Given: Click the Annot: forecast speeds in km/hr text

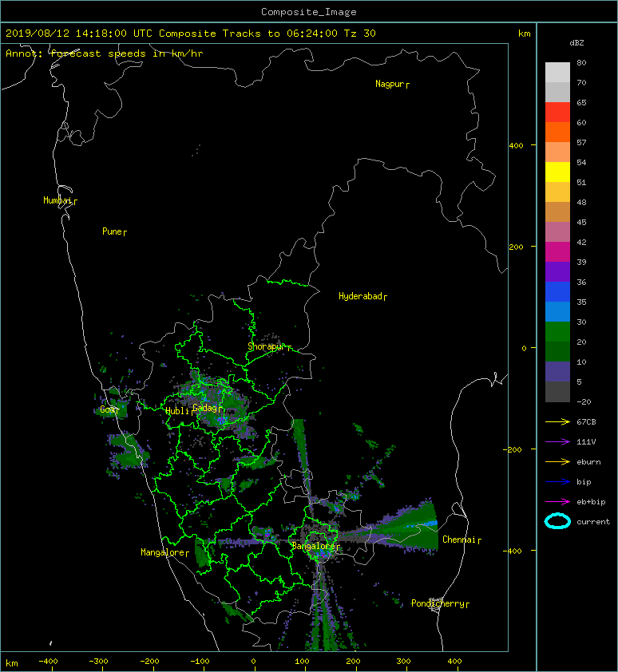Looking at the screenshot, I should point(105,53).
